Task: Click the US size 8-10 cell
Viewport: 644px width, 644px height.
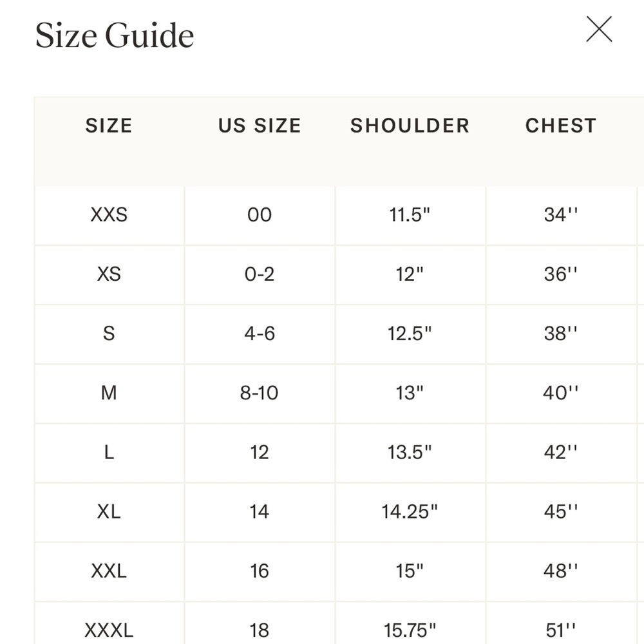Action: 259,393
